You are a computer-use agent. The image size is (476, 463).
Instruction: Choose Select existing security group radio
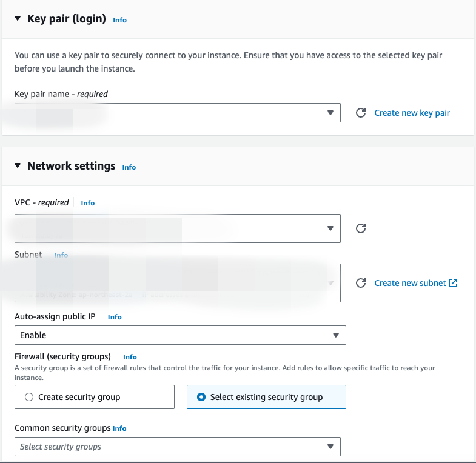[201, 397]
